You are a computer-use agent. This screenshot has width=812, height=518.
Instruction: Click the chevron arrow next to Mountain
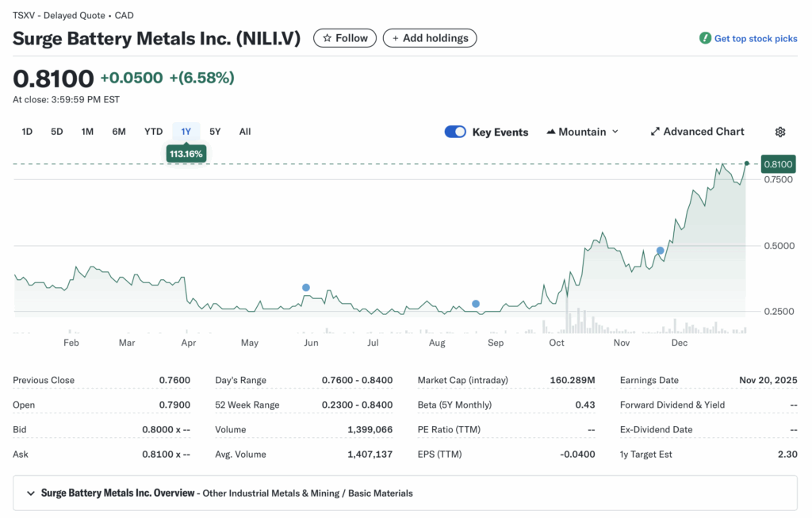pos(615,132)
